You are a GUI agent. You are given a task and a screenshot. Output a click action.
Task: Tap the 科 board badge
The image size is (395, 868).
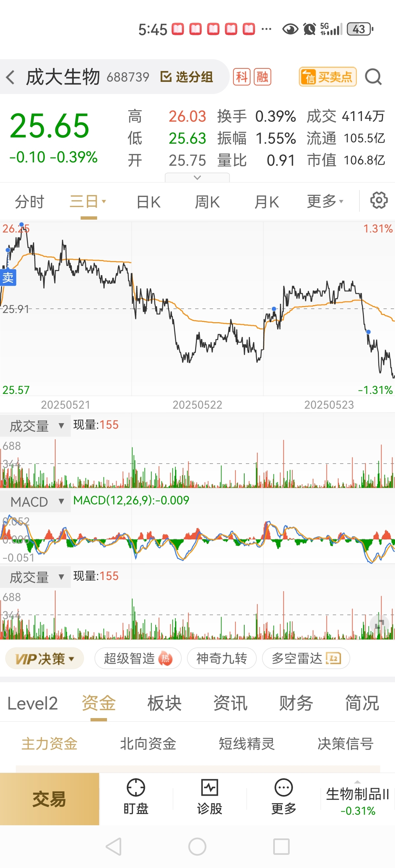[242, 77]
